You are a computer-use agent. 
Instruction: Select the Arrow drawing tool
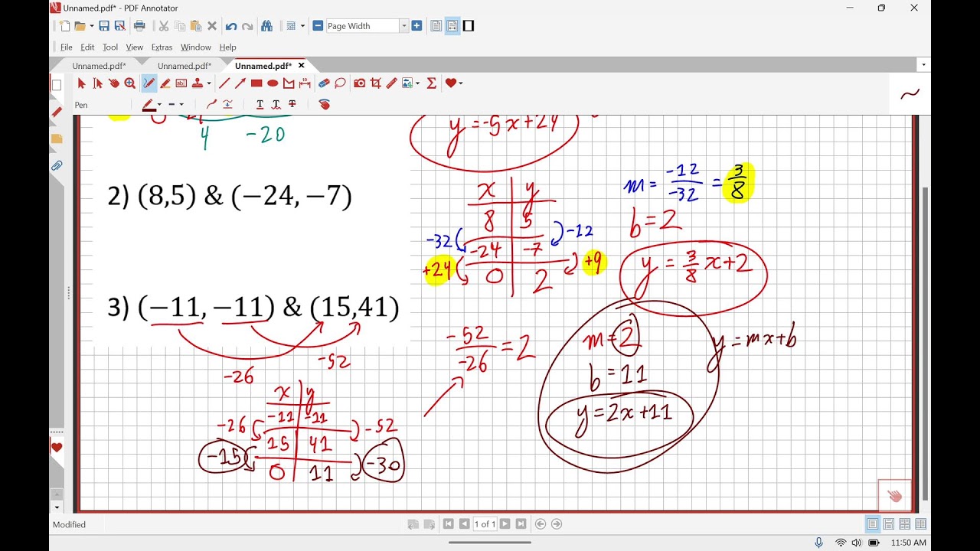click(x=240, y=83)
